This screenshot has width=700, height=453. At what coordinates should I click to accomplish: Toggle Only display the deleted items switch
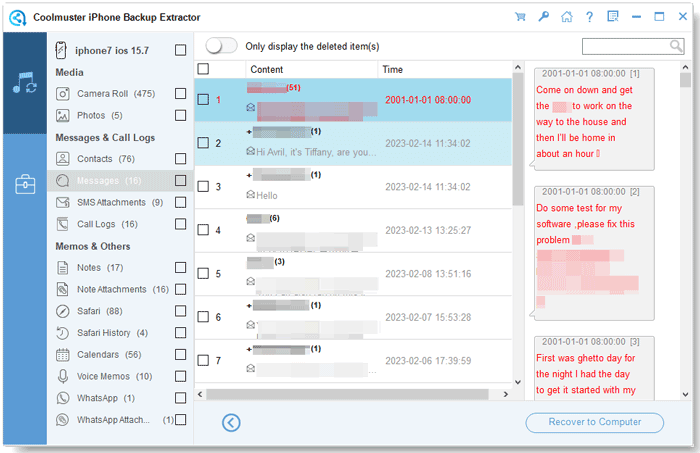coord(221,46)
